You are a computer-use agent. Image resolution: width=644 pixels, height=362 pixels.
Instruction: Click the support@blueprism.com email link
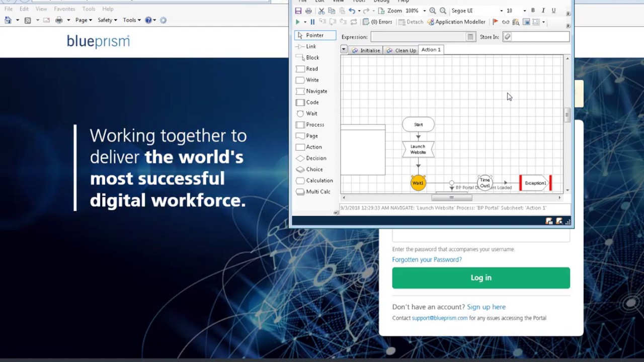440,318
